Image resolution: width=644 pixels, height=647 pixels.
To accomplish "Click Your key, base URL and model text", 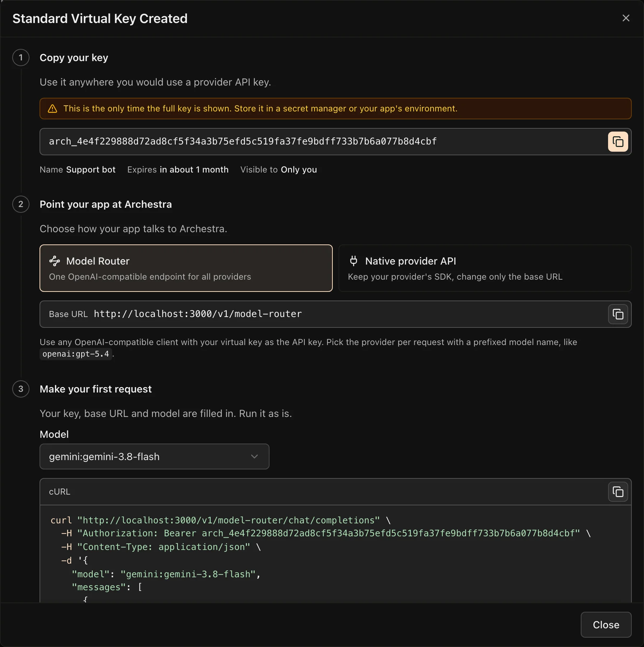I will pyautogui.click(x=166, y=414).
